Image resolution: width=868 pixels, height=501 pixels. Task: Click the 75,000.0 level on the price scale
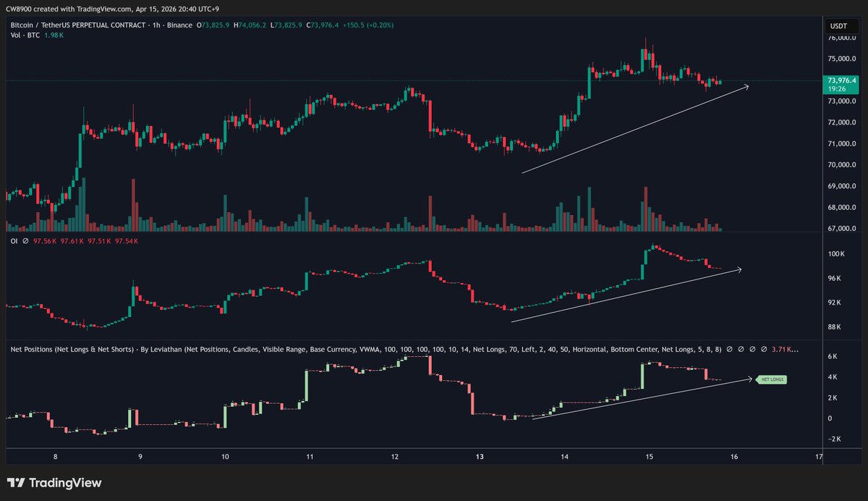click(x=842, y=59)
